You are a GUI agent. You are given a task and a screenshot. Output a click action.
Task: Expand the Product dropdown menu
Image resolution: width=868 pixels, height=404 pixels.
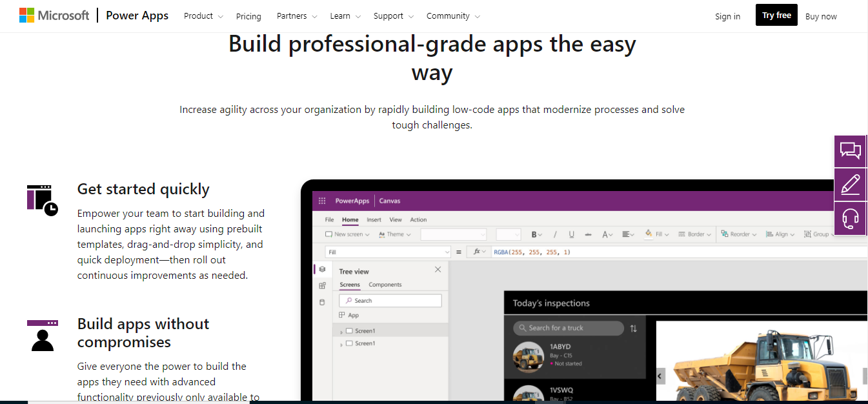click(203, 16)
